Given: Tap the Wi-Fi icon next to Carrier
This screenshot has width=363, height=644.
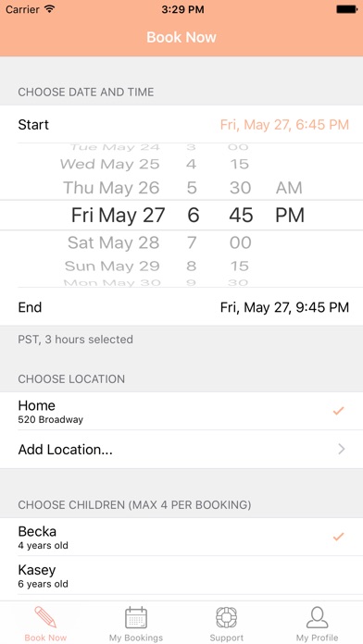Looking at the screenshot, I should [x=50, y=9].
